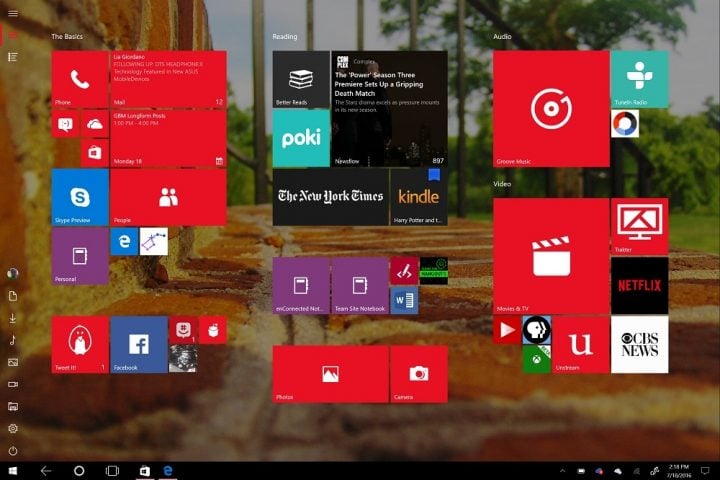Expand the hamburger menu at top left
Image resolution: width=720 pixels, height=480 pixels.
(13, 11)
